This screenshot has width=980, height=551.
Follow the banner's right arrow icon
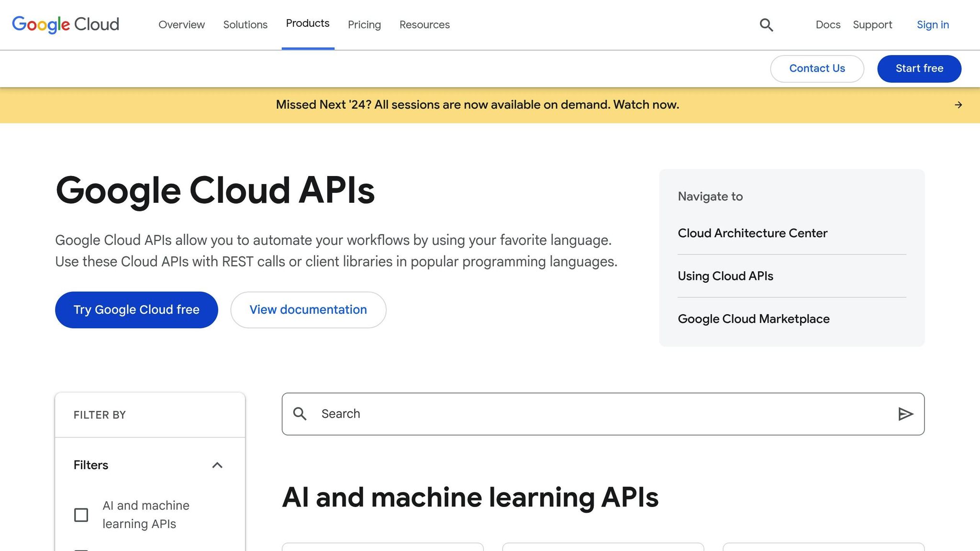coord(958,105)
